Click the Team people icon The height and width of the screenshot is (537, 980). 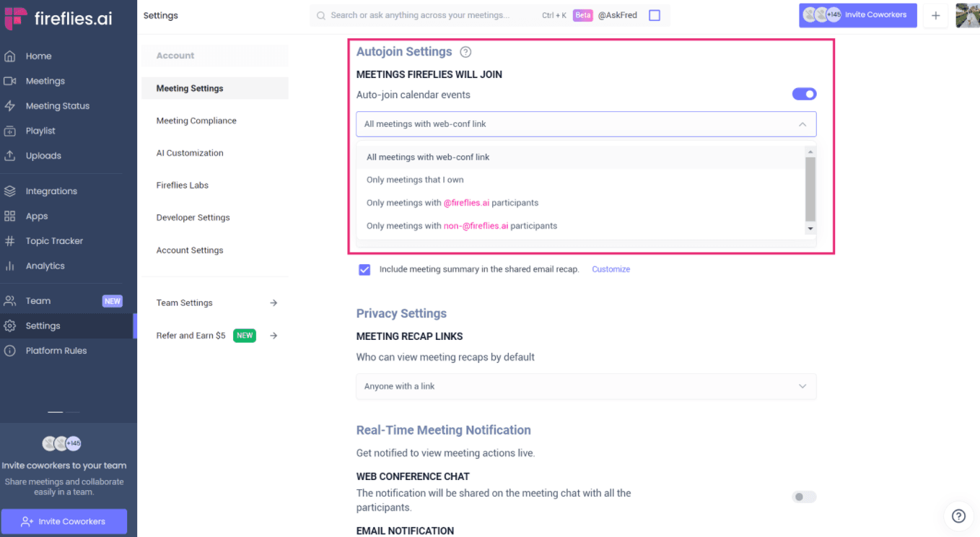point(10,301)
